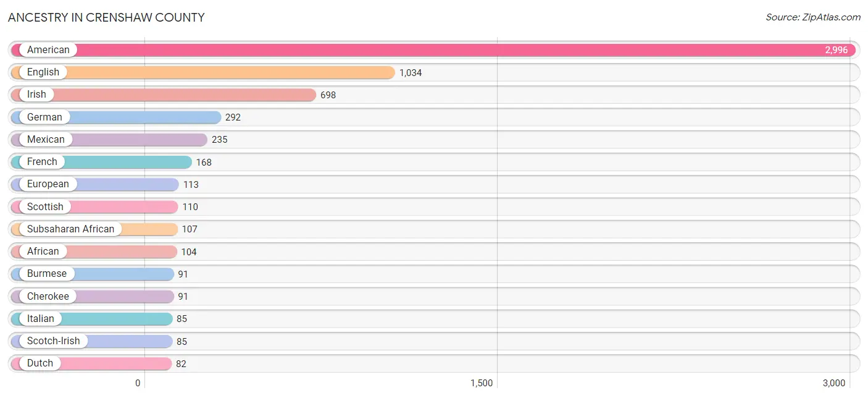This screenshot has width=868, height=398.
Task: Select the Italian label pill
Action: [41, 319]
